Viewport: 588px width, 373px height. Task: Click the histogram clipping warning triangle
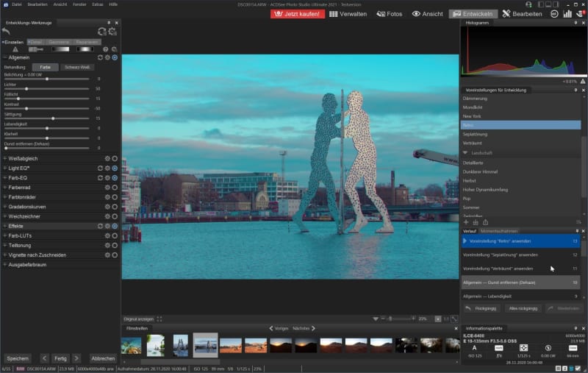point(583,82)
